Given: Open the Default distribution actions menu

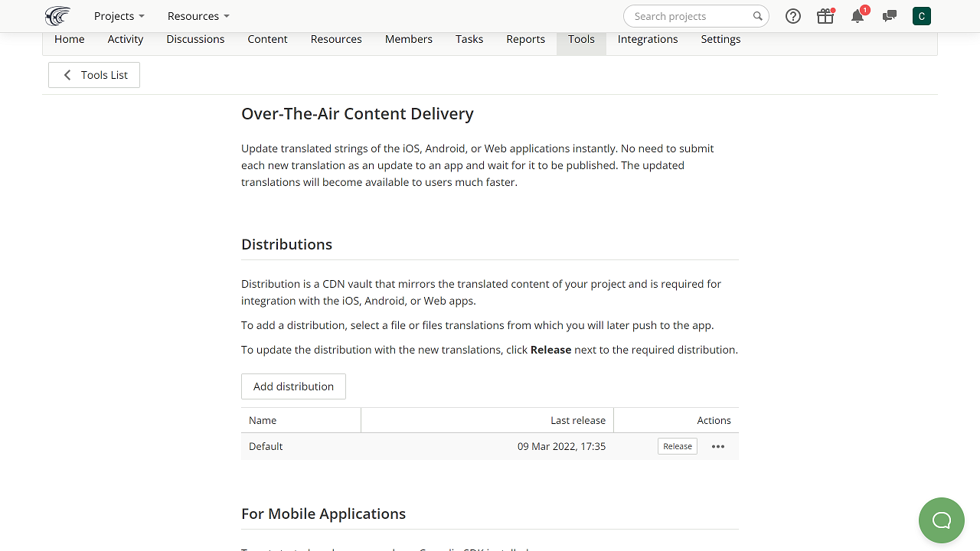Looking at the screenshot, I should point(718,446).
